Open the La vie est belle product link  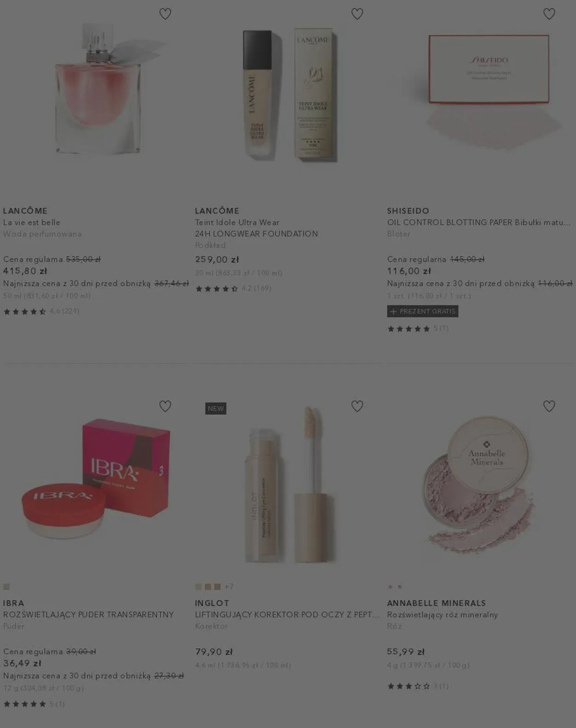click(x=32, y=223)
